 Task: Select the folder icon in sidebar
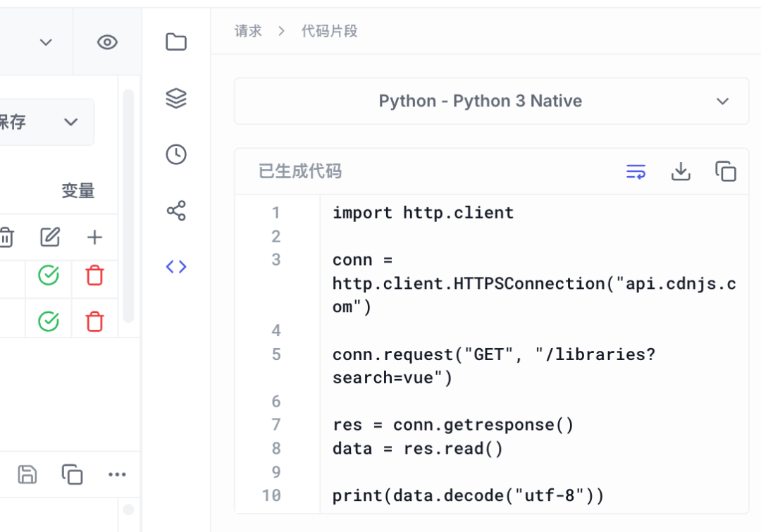[x=176, y=42]
